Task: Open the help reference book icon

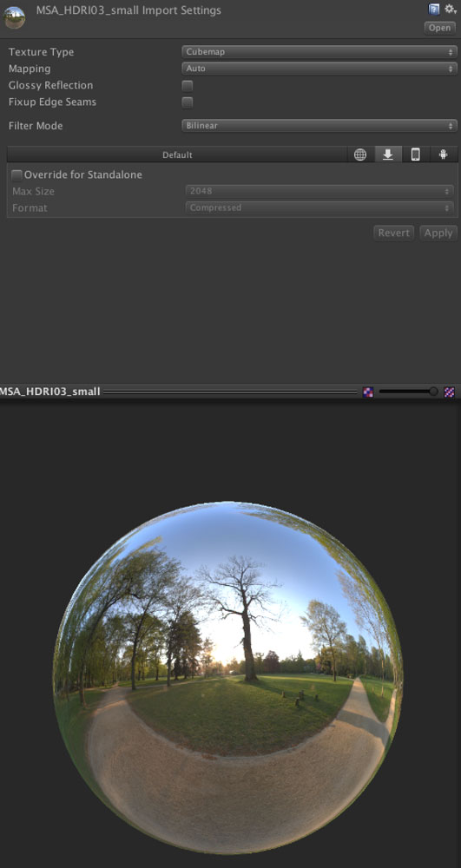Action: click(434, 9)
